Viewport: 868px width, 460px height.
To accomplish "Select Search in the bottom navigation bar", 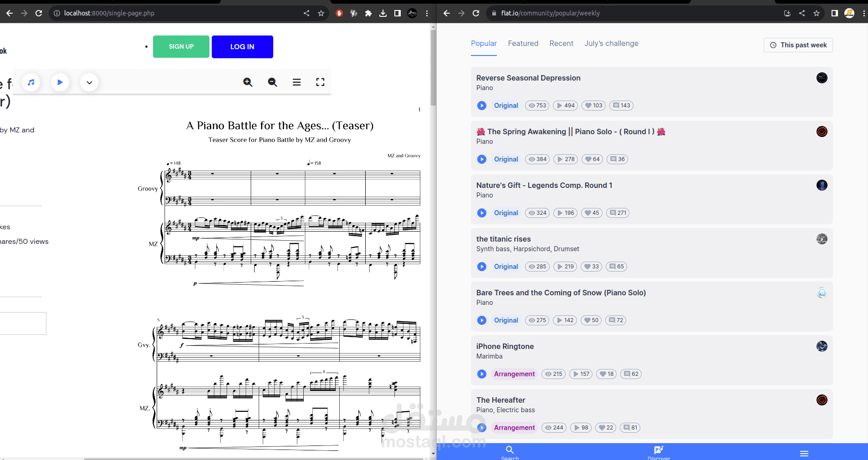I will pyautogui.click(x=510, y=452).
